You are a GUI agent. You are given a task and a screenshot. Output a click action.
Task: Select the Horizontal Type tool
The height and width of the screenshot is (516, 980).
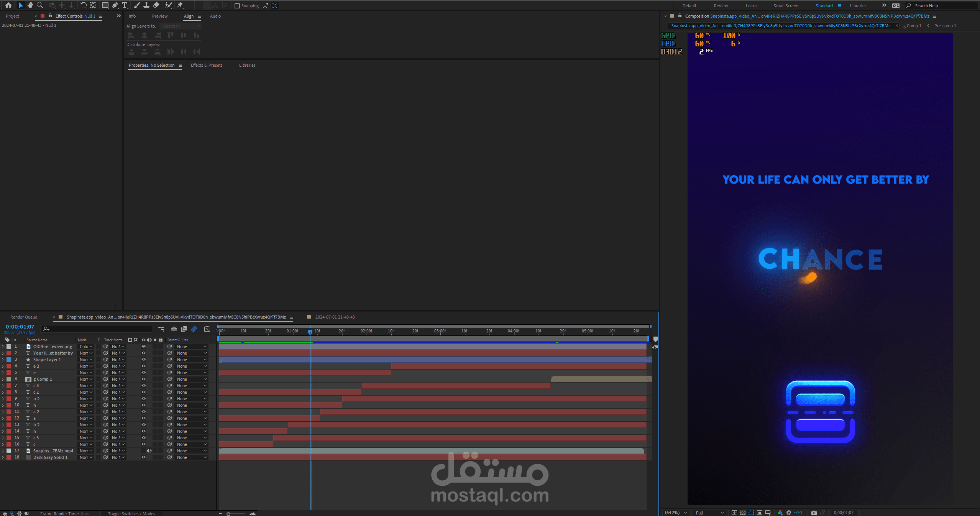click(x=125, y=5)
